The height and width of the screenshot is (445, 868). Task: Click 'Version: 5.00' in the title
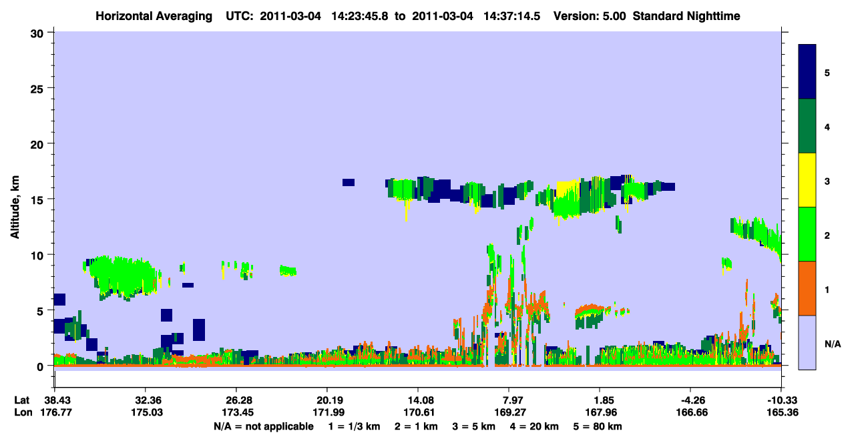(x=590, y=15)
